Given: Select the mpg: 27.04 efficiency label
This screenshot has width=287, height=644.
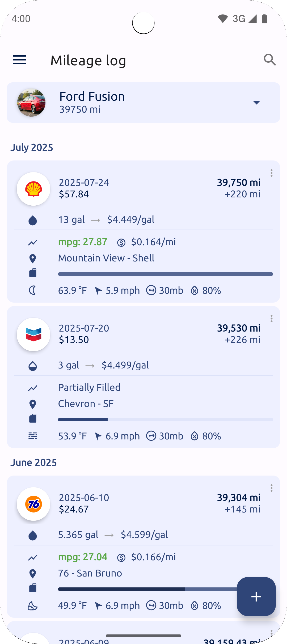Looking at the screenshot, I should (x=83, y=557).
